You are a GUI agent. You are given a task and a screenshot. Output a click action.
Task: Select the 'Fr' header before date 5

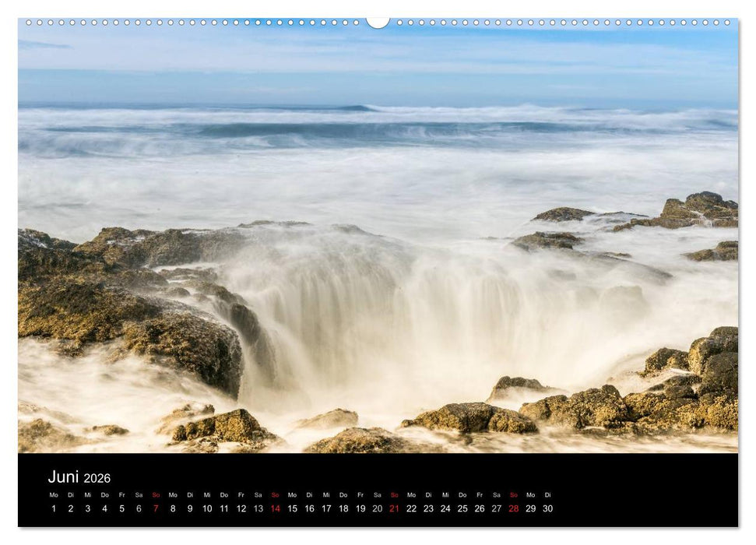point(121,494)
